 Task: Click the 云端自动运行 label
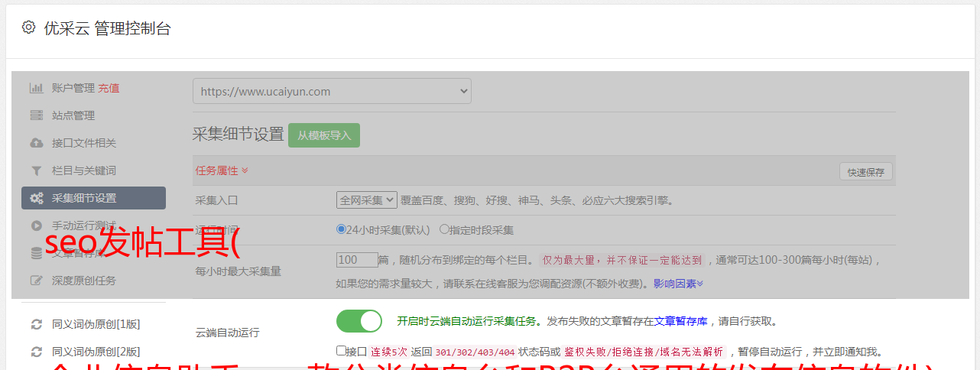(x=228, y=333)
